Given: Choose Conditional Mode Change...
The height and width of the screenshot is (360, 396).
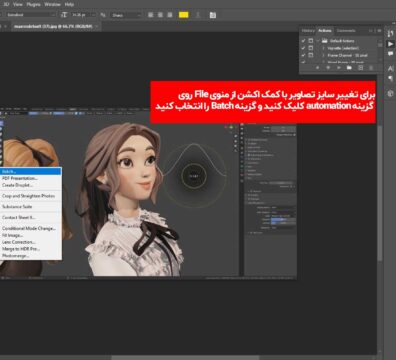Looking at the screenshot, I should (x=31, y=228).
